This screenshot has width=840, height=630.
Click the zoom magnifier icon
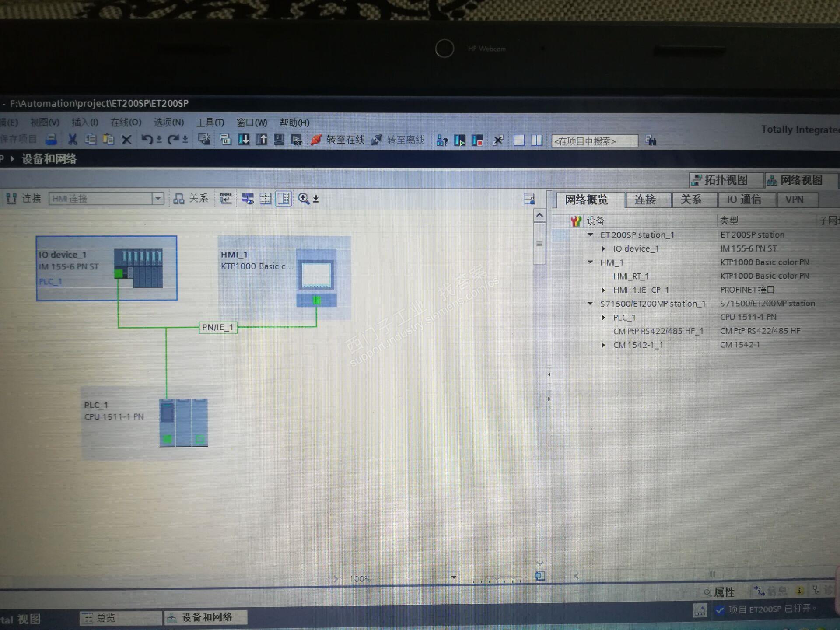[304, 199]
